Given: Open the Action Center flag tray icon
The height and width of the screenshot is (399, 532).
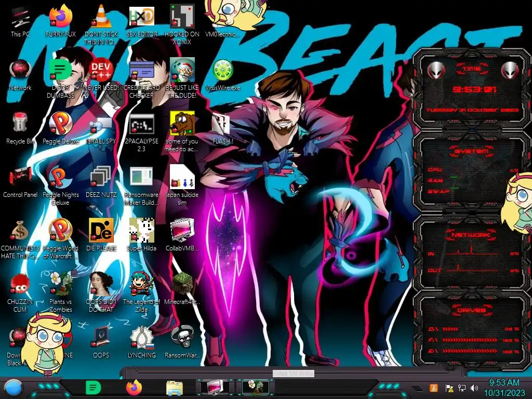Looking at the screenshot, I should click(x=449, y=388).
